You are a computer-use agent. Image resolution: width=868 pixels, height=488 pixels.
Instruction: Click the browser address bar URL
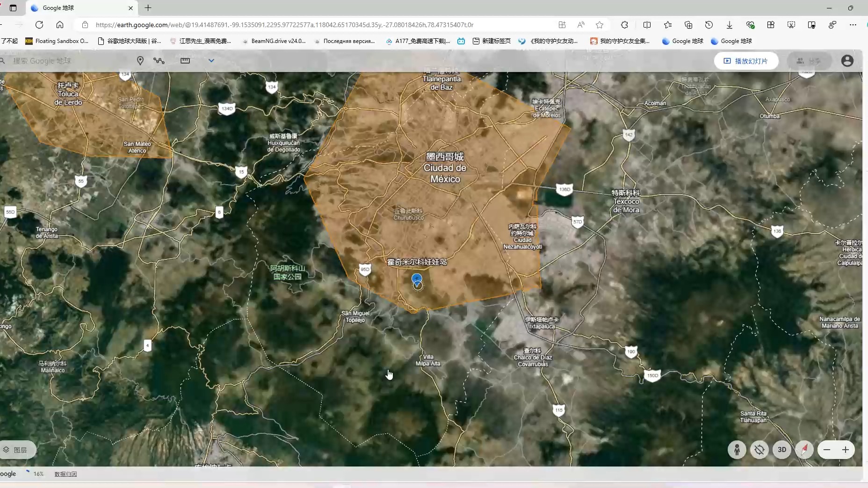click(x=284, y=25)
